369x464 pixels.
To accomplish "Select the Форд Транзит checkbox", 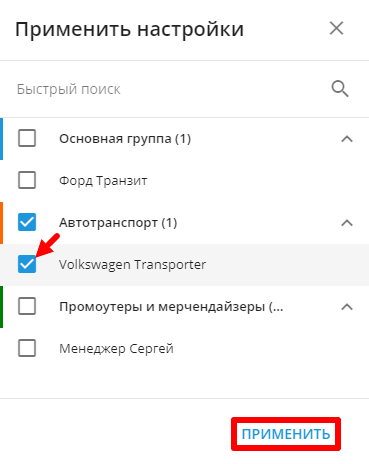I will click(27, 180).
